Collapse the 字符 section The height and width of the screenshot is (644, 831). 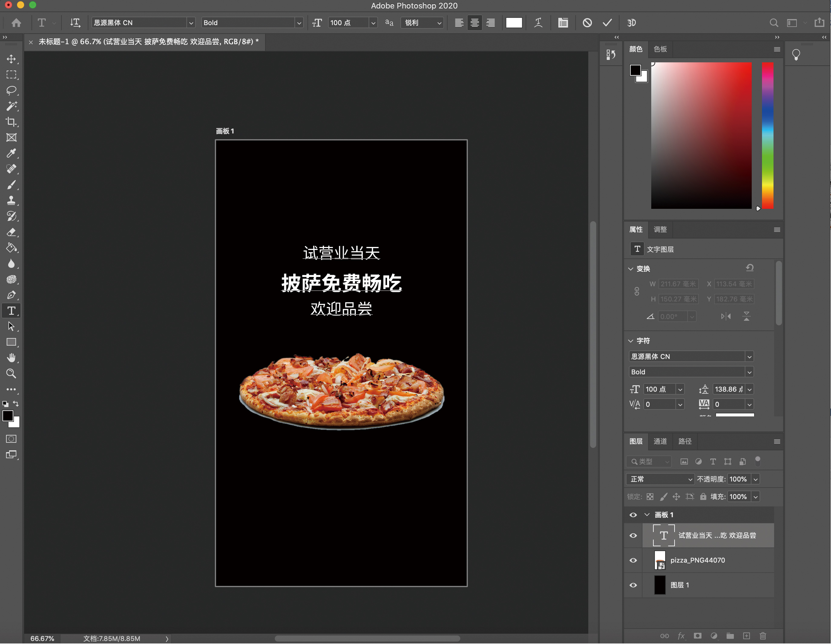click(630, 341)
